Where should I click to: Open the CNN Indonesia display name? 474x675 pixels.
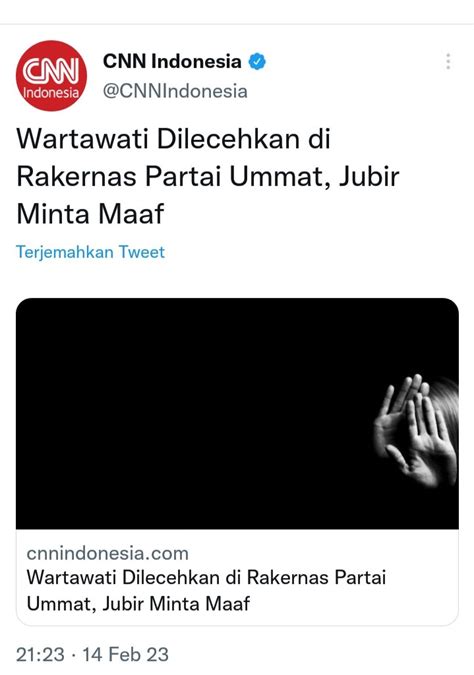pyautogui.click(x=172, y=61)
